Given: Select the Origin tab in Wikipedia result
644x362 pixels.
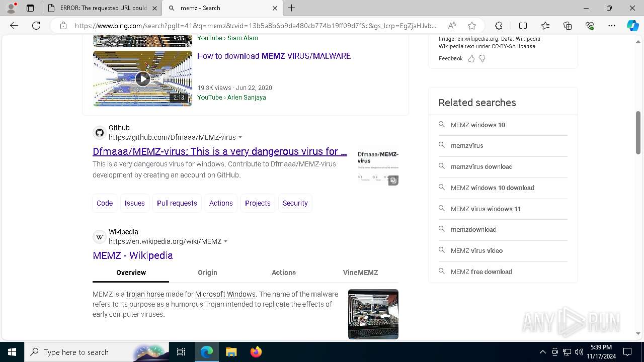Looking at the screenshot, I should pos(207,273).
